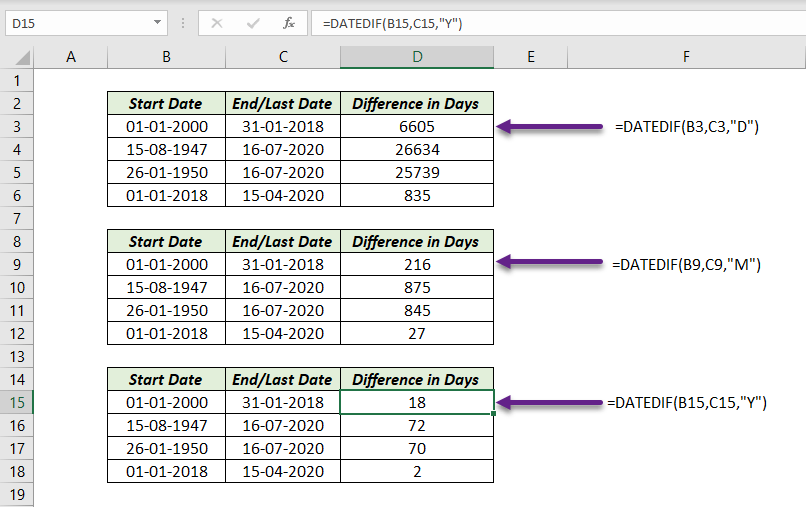Select column A header
The height and width of the screenshot is (507, 806).
coord(71,57)
